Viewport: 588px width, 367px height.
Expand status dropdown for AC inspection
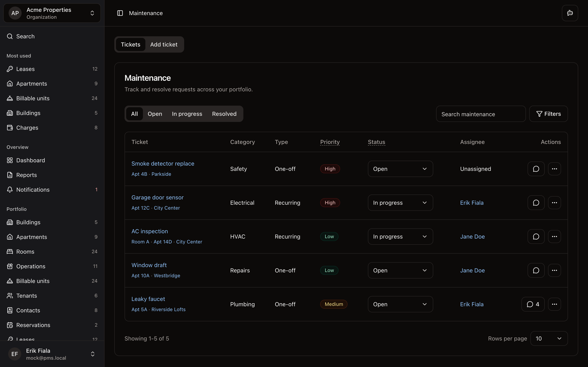[400, 237]
